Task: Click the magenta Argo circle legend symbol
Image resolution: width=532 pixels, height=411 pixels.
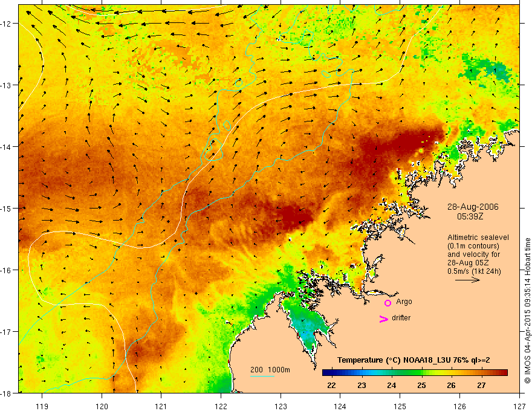Action: click(388, 303)
